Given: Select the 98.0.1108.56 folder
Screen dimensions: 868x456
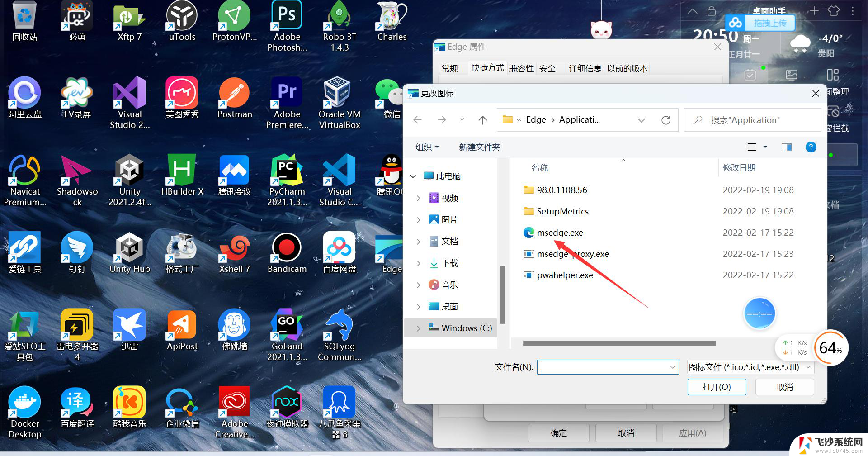Looking at the screenshot, I should pos(561,190).
